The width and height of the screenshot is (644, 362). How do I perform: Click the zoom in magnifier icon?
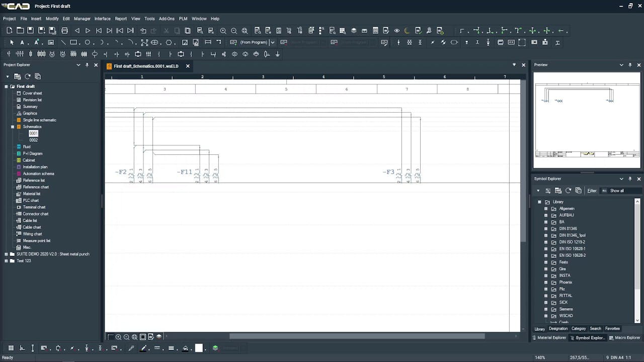[223, 31]
